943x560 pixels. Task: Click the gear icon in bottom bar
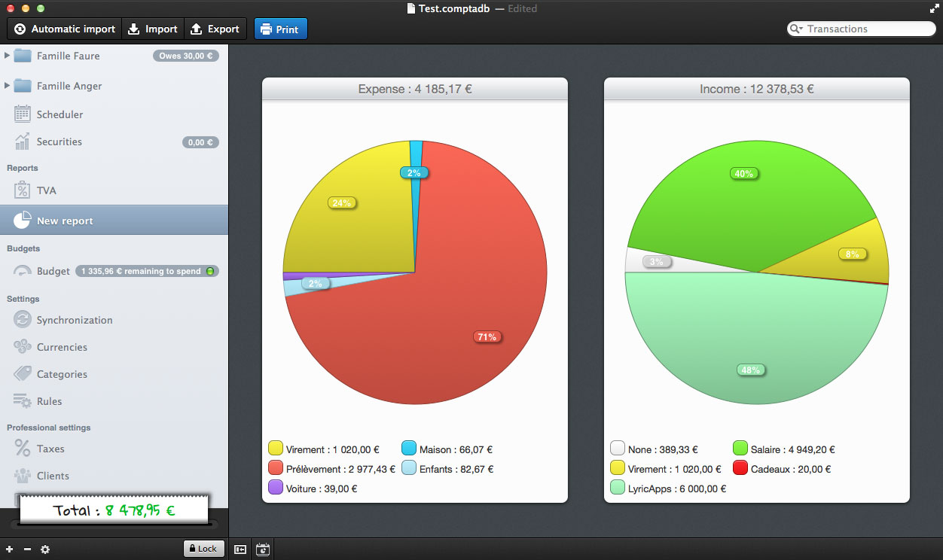pos(45,549)
